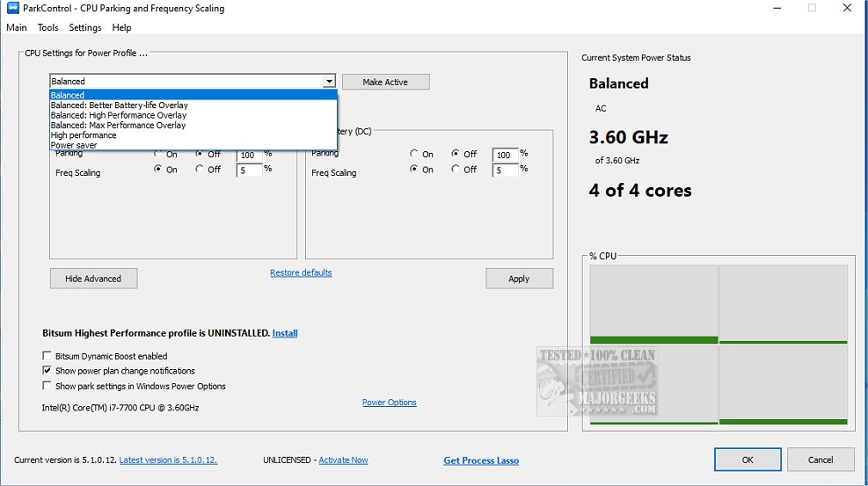Open the Tools menu
Viewport: 868px width, 486px height.
tap(47, 27)
